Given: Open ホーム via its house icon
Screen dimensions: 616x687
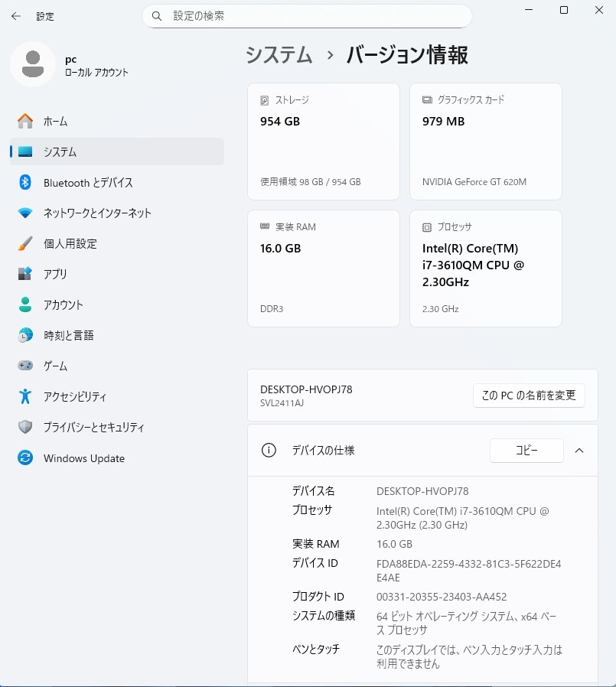Looking at the screenshot, I should point(25,122).
